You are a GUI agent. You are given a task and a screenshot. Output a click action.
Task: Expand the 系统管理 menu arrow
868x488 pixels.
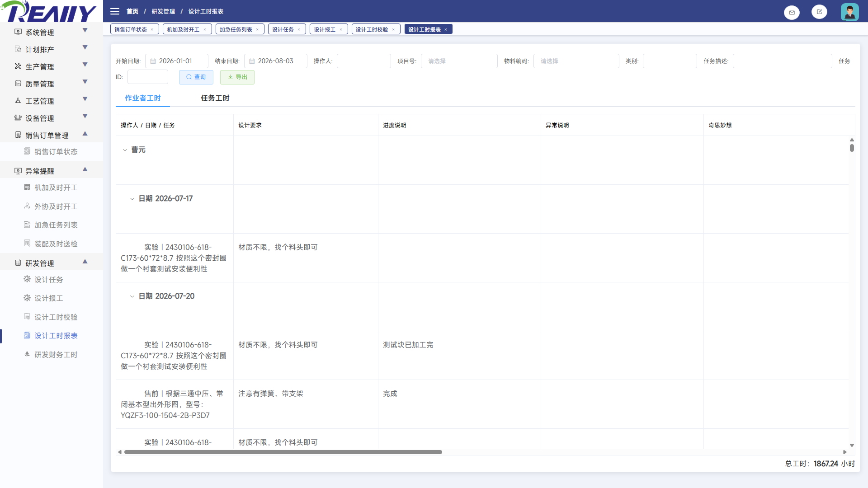point(85,30)
